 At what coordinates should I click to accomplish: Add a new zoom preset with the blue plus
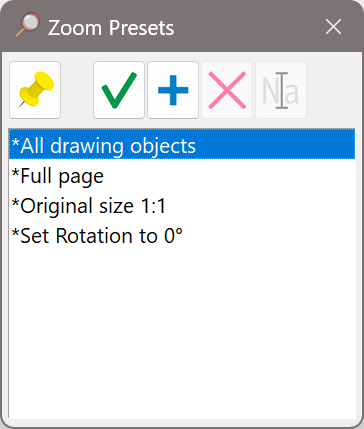(x=173, y=90)
